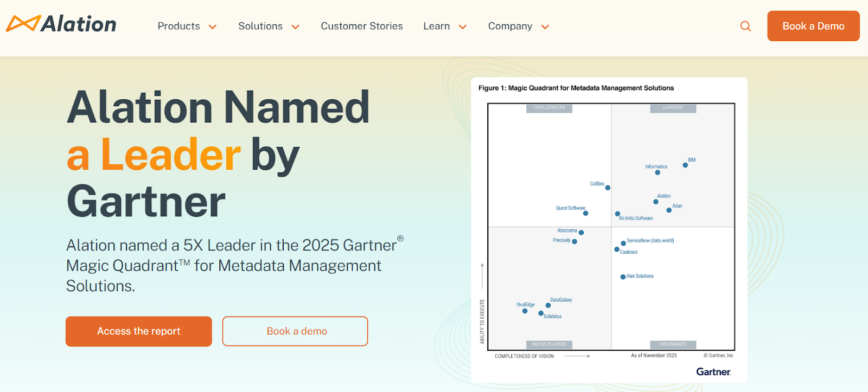Click the Products menu label
Viewport: 868px width, 392px height.
(x=178, y=26)
